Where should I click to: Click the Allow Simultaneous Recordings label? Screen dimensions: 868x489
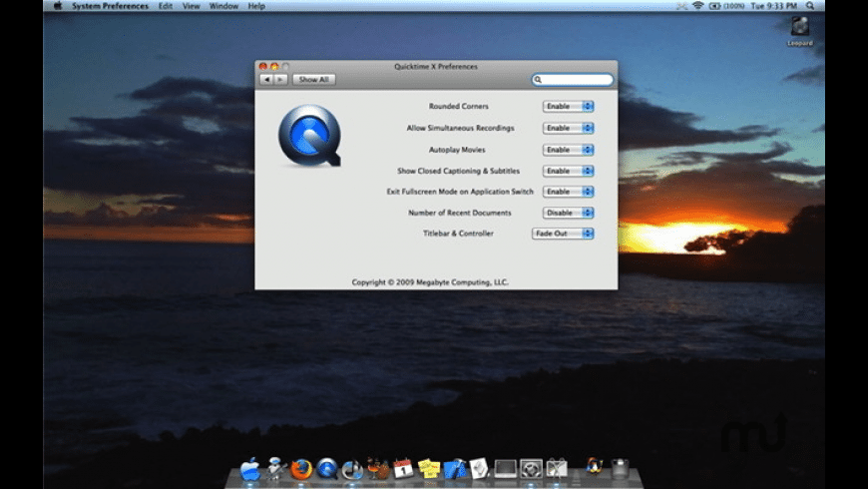[461, 128]
